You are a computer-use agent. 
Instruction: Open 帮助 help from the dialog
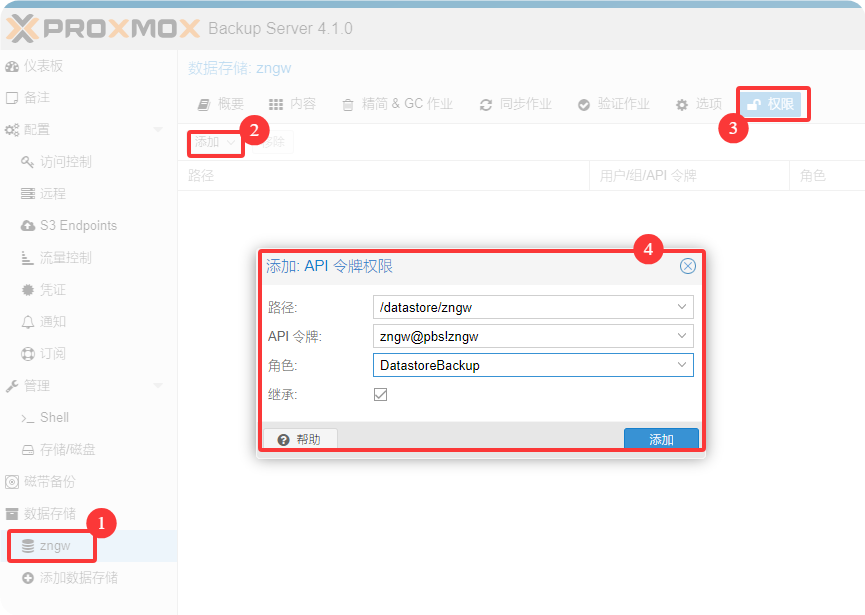point(300,439)
